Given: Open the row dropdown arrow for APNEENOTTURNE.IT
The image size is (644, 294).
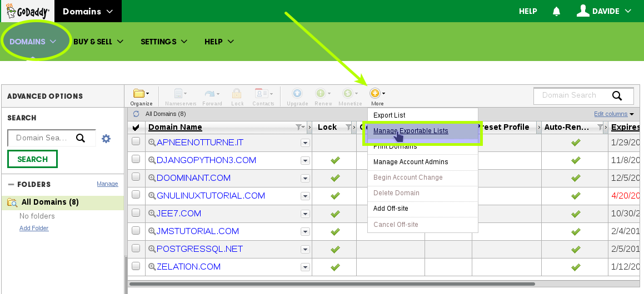Looking at the screenshot, I should (x=305, y=143).
